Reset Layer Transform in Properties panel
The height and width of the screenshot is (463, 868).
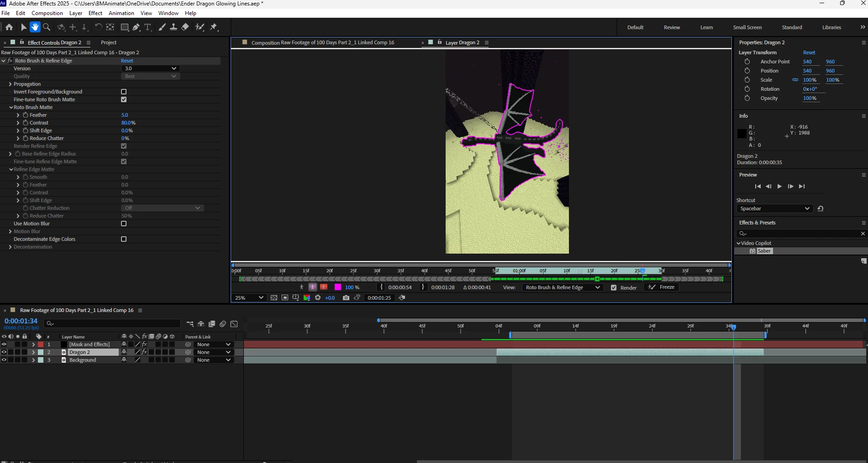pyautogui.click(x=809, y=52)
